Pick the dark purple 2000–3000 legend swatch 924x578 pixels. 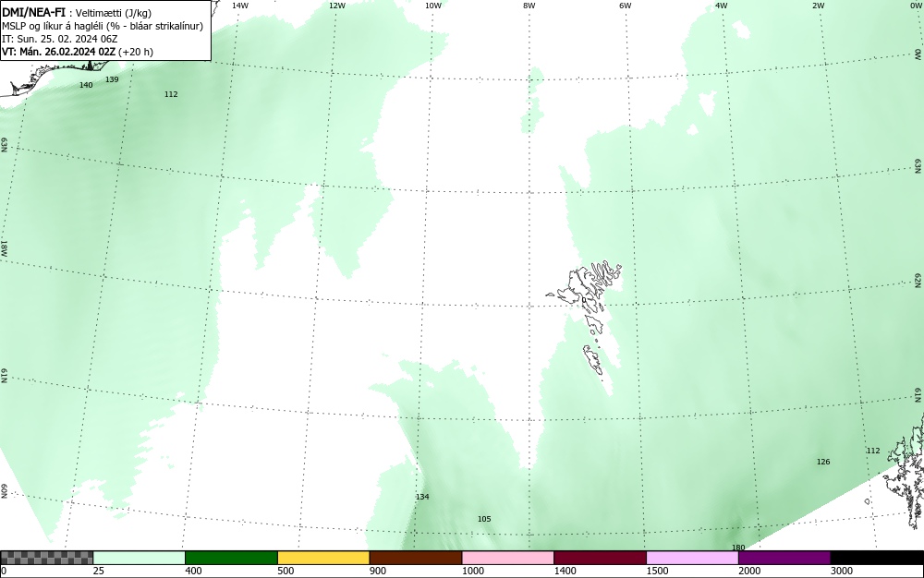click(x=784, y=558)
